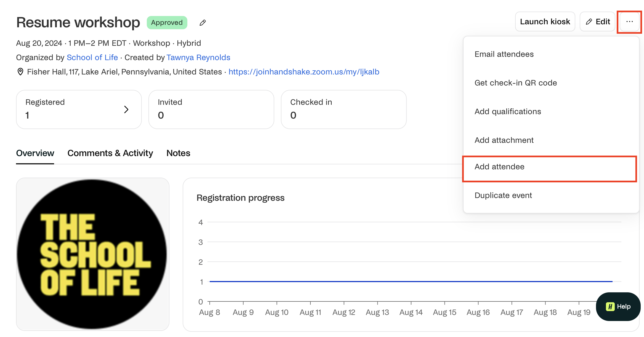Click the pencil icon beside Approved badge
Image resolution: width=644 pixels, height=337 pixels.
(203, 23)
